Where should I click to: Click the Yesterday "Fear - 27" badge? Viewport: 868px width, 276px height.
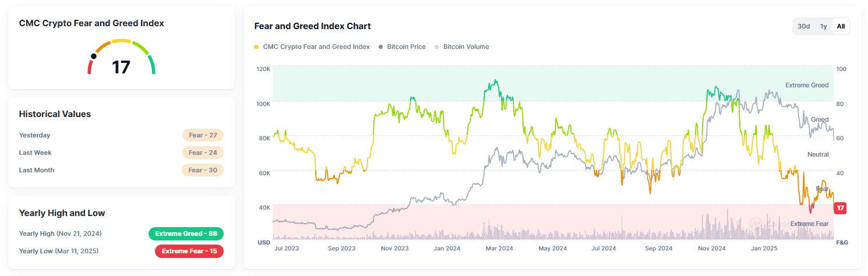[203, 135]
